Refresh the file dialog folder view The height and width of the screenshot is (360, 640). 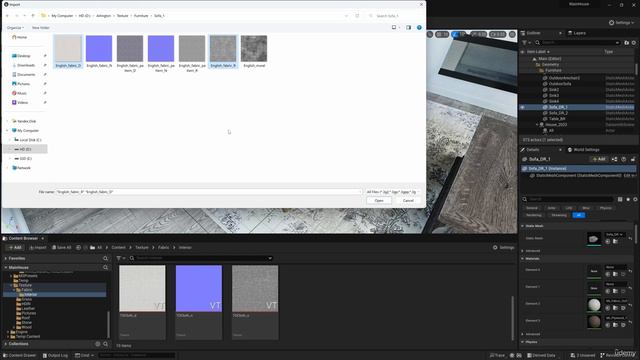357,16
